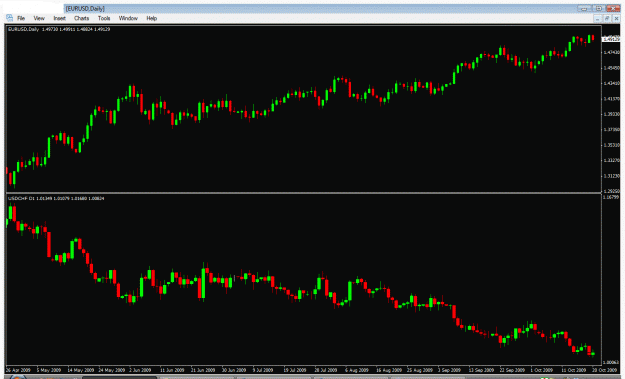Click the 21 Jun 2009 date label
This screenshot has height=379, width=625.
[x=203, y=370]
